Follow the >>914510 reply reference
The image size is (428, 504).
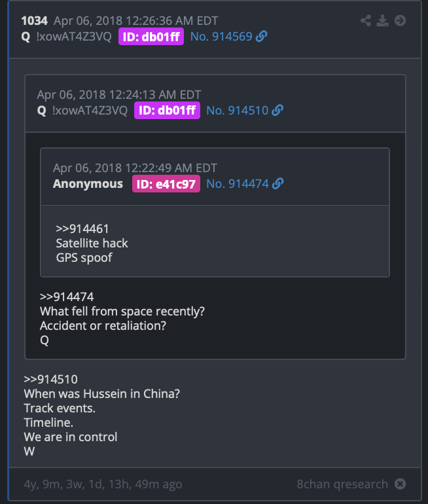[x=51, y=379]
